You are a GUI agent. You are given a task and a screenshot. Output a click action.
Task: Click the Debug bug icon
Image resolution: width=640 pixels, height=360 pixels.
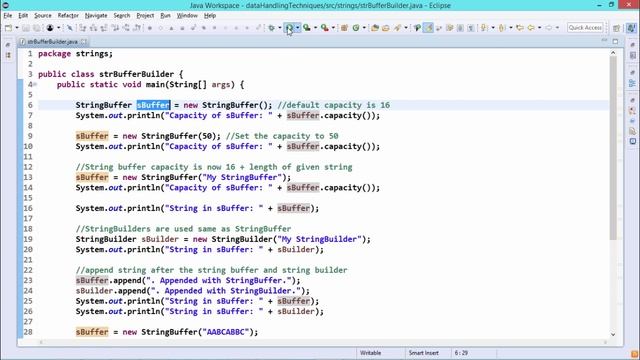pos(271,28)
